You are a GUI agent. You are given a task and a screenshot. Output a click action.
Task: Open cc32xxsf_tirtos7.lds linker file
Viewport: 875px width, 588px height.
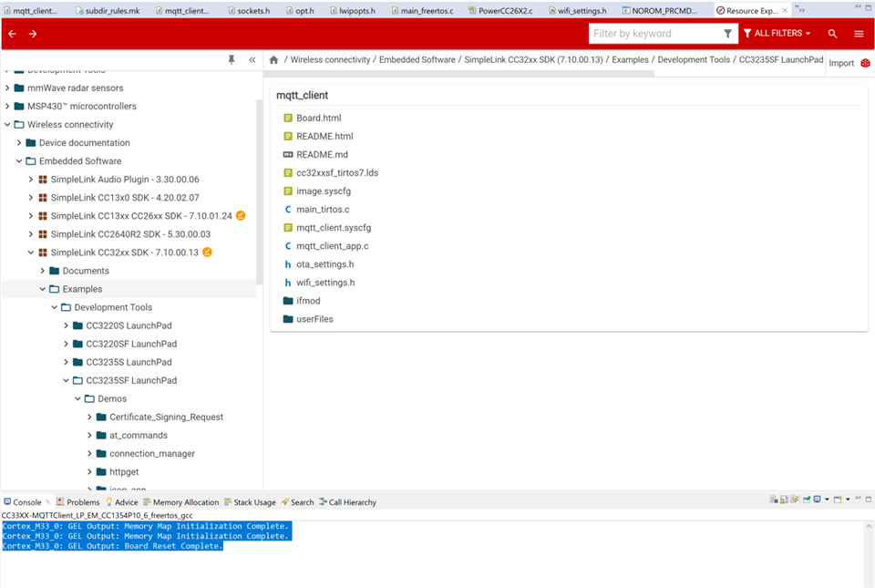pyautogui.click(x=337, y=173)
